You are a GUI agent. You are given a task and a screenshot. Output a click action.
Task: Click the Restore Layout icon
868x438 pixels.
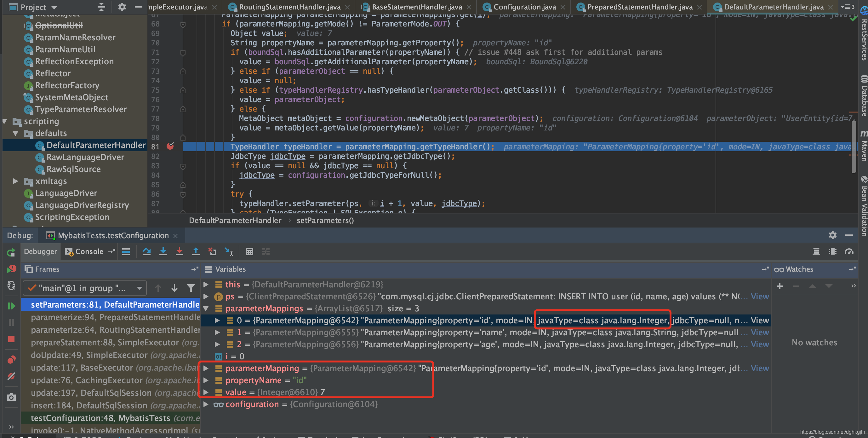point(816,251)
